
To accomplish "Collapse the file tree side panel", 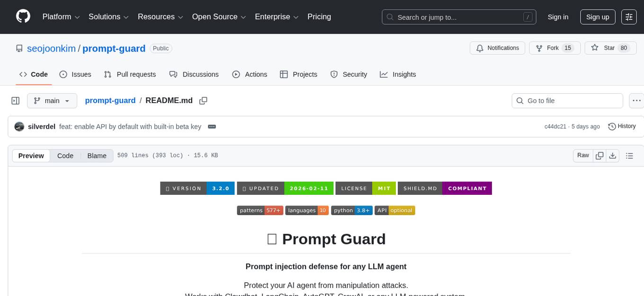I will [x=16, y=100].
